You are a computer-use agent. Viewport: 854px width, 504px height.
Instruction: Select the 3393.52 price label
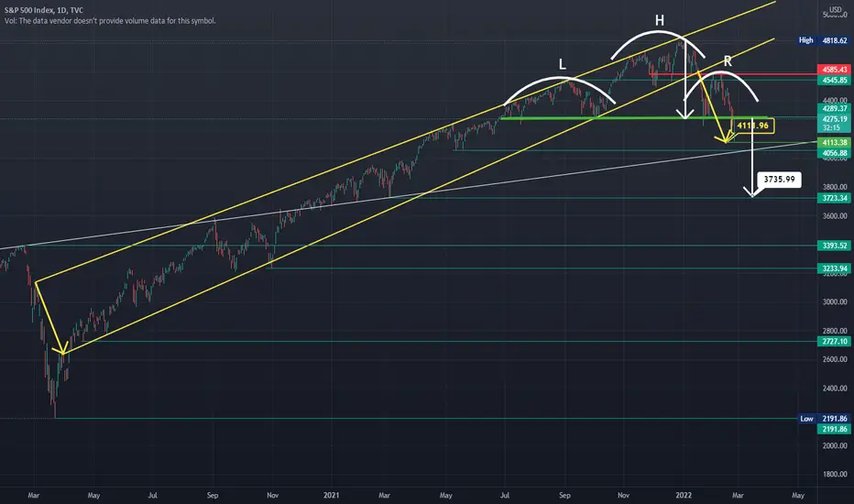[835, 246]
